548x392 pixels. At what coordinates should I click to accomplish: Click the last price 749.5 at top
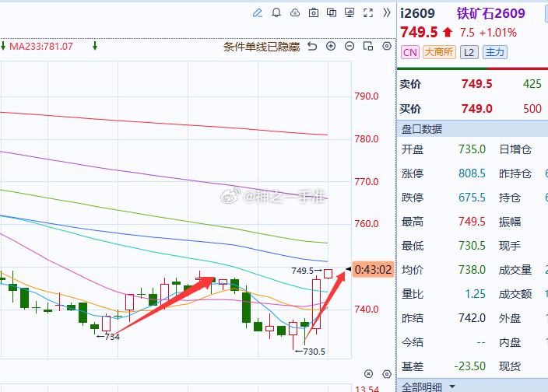(x=419, y=33)
